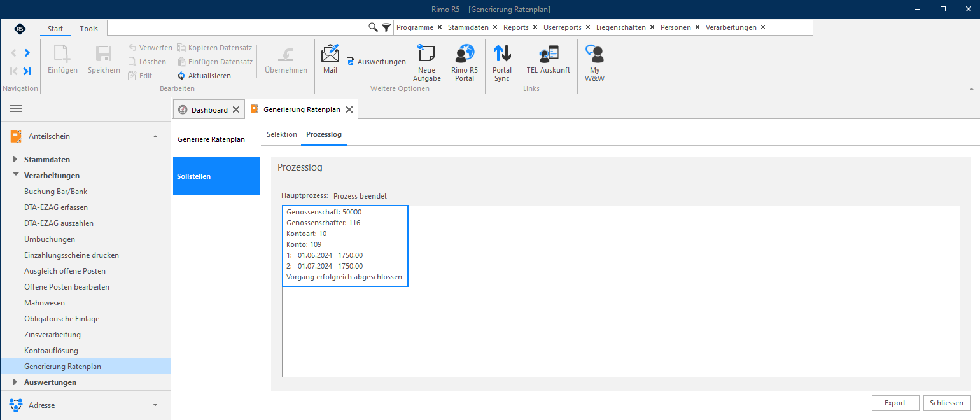
Task: Click Löschen in the ribbon
Action: pyautogui.click(x=147, y=62)
